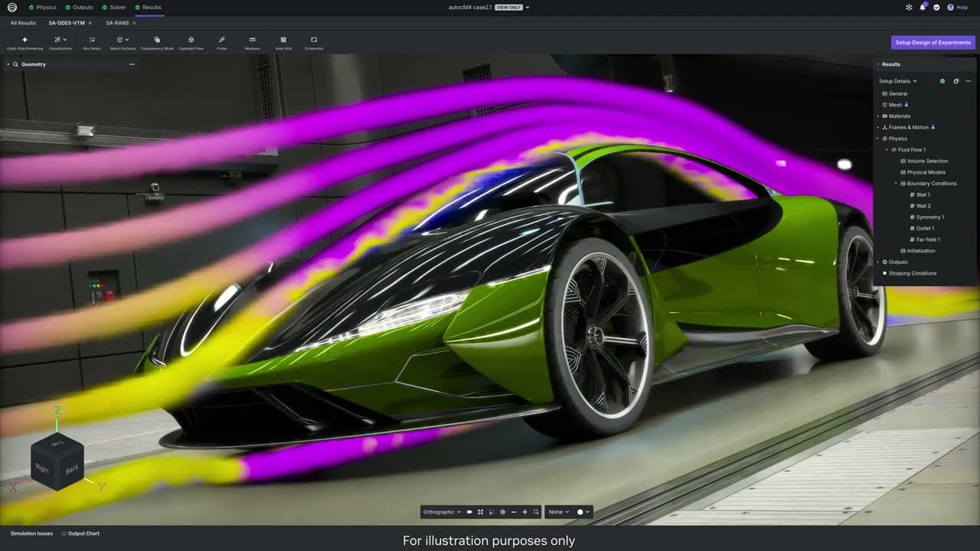The image size is (980, 551).
Task: Enable Client-Side Rendering in the toolbar
Action: point(24,40)
